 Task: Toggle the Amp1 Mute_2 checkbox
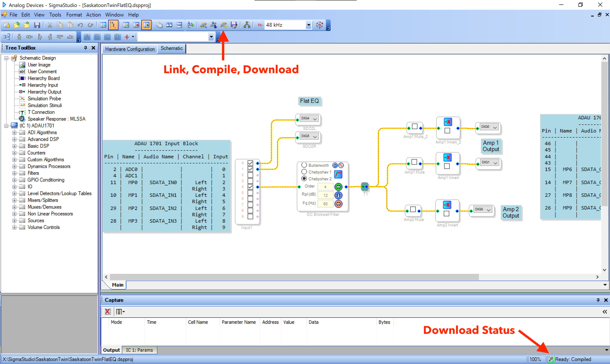pyautogui.click(x=415, y=127)
